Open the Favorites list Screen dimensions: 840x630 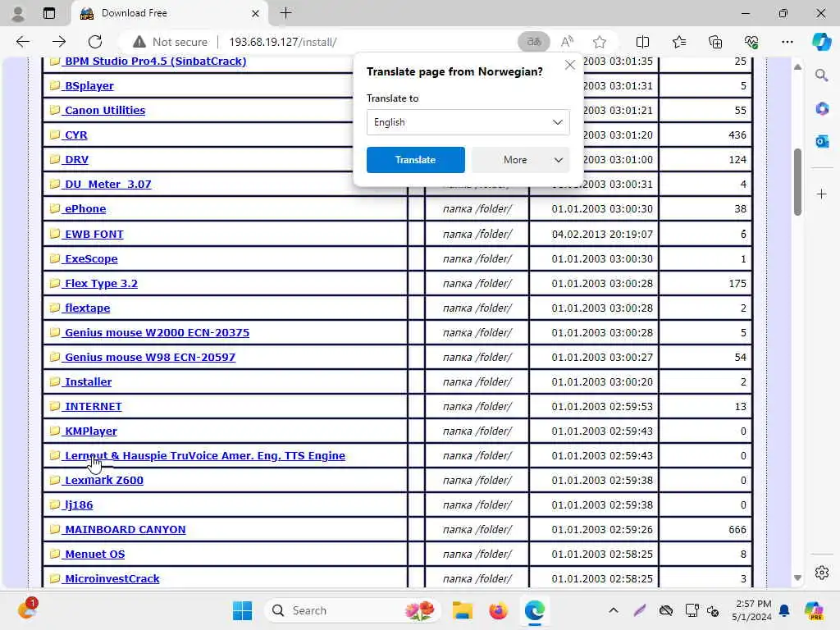pos(678,42)
